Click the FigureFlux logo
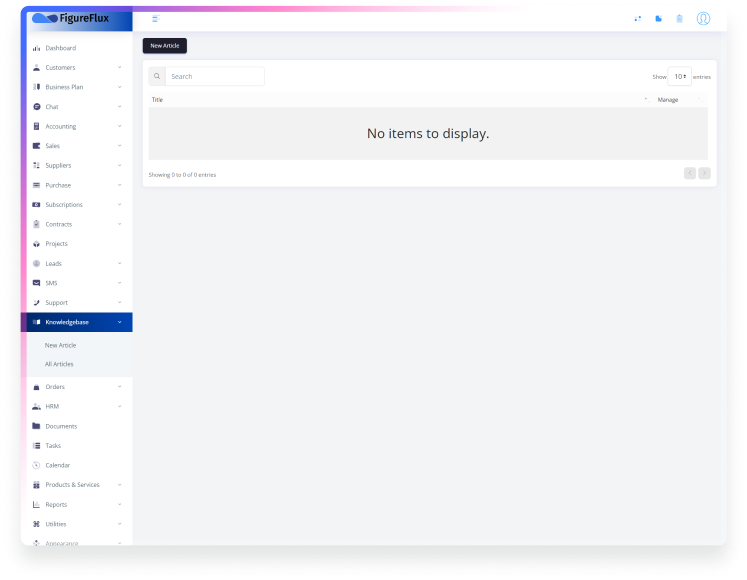 pos(71,18)
